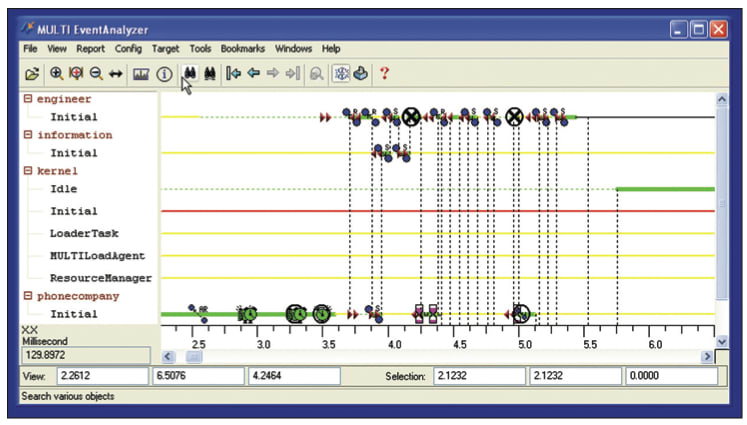Open the Bookmarks menu
The image size is (747, 425).
click(x=242, y=49)
